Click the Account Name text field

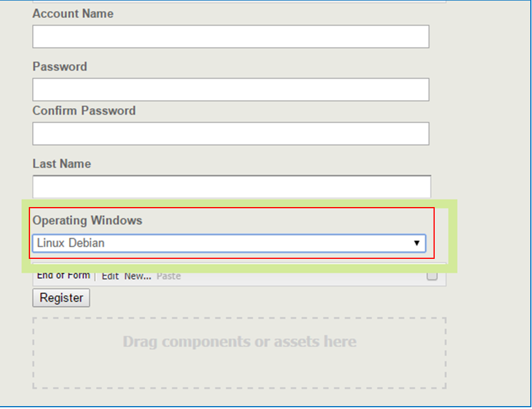(x=230, y=36)
